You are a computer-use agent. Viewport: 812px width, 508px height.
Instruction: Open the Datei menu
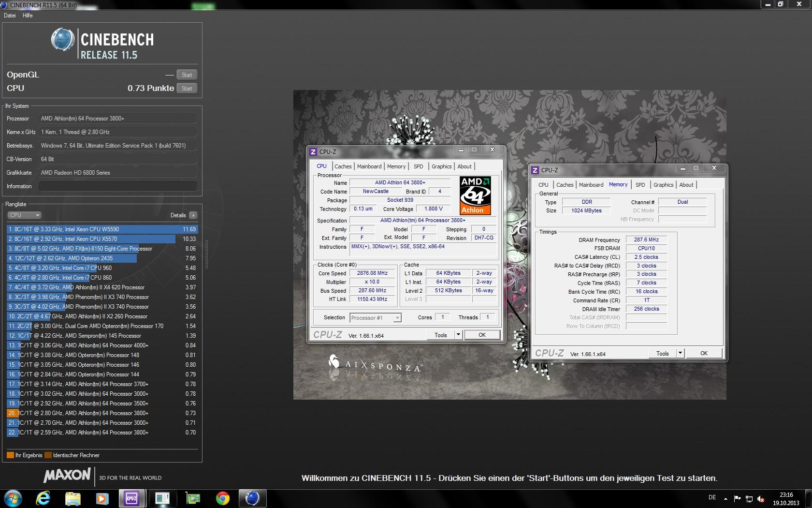click(x=10, y=15)
